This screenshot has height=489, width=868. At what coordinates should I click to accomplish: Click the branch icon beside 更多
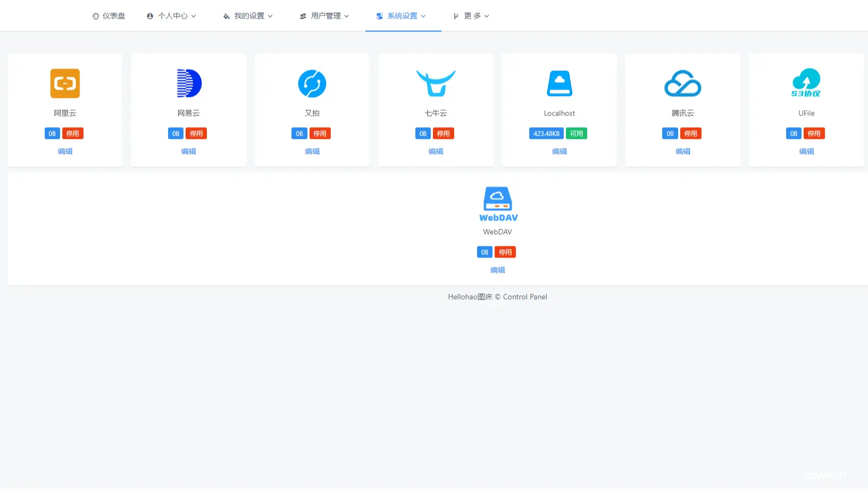coord(456,16)
